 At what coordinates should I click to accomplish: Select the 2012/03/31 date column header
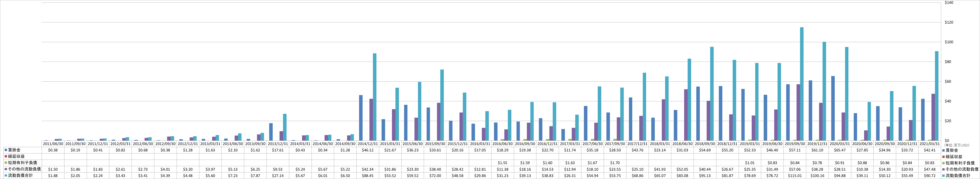(120, 144)
